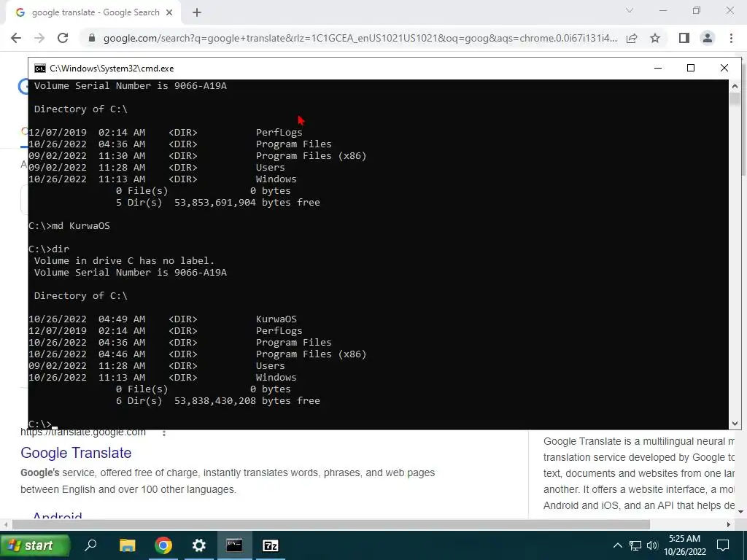Open File Explorer from taskbar
This screenshot has height=560, width=747.
point(127,545)
